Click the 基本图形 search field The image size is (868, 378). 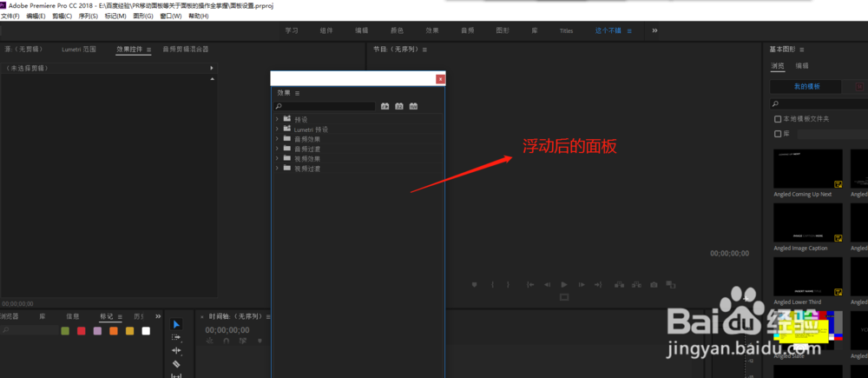click(819, 103)
